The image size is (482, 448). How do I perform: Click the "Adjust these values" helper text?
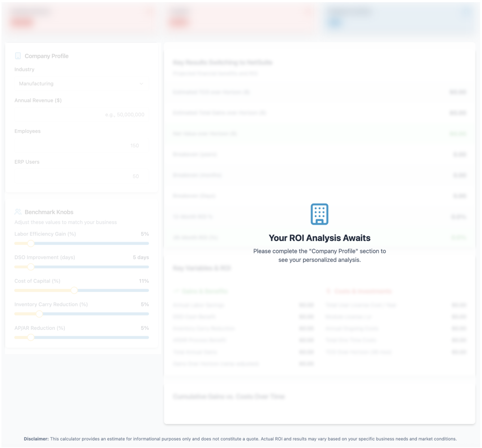pos(66,222)
